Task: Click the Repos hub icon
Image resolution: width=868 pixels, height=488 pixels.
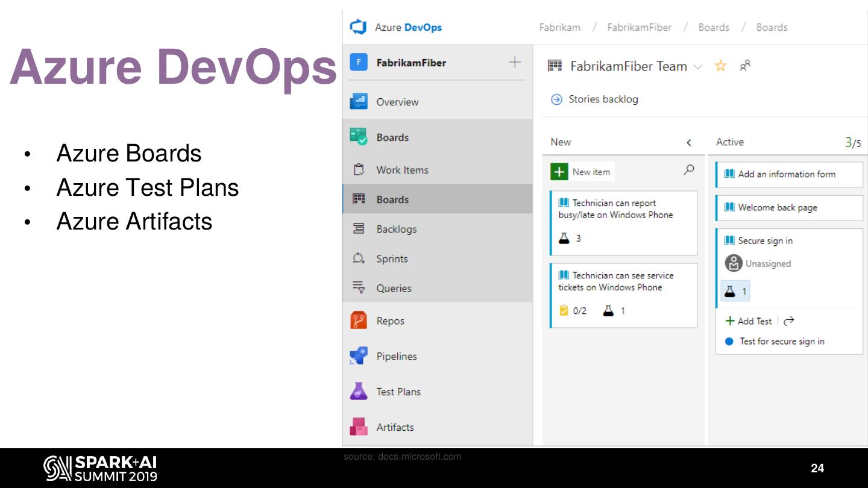Action: [359, 321]
